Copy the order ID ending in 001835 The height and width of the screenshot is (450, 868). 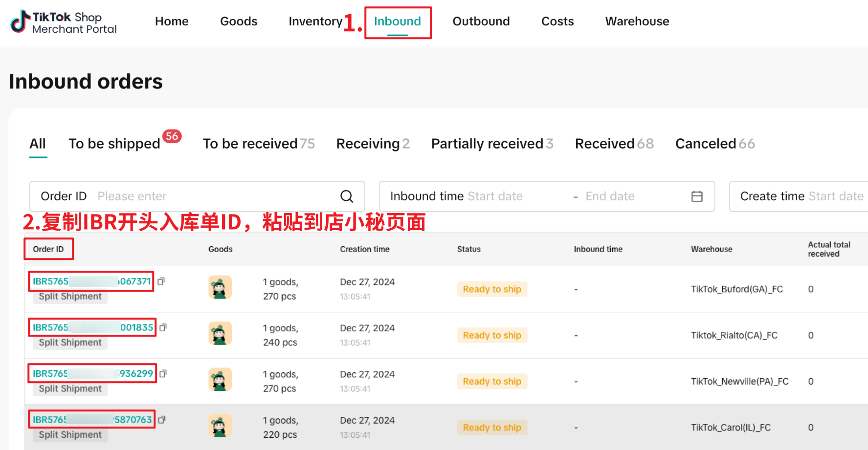coord(163,327)
